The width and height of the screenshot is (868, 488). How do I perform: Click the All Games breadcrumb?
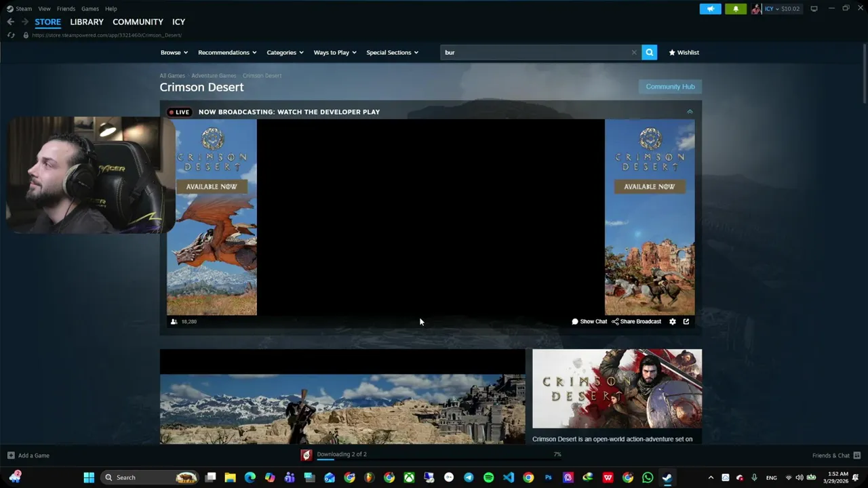[172, 75]
